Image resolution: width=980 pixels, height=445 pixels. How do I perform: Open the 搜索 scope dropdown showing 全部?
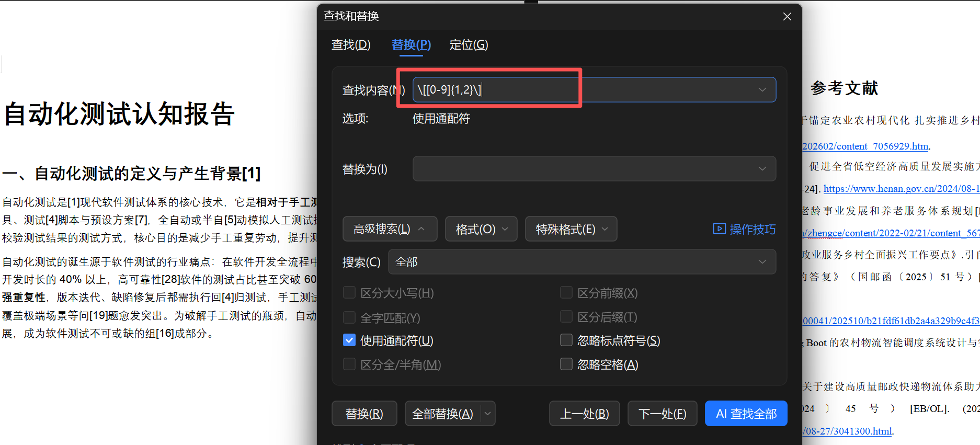(x=582, y=262)
